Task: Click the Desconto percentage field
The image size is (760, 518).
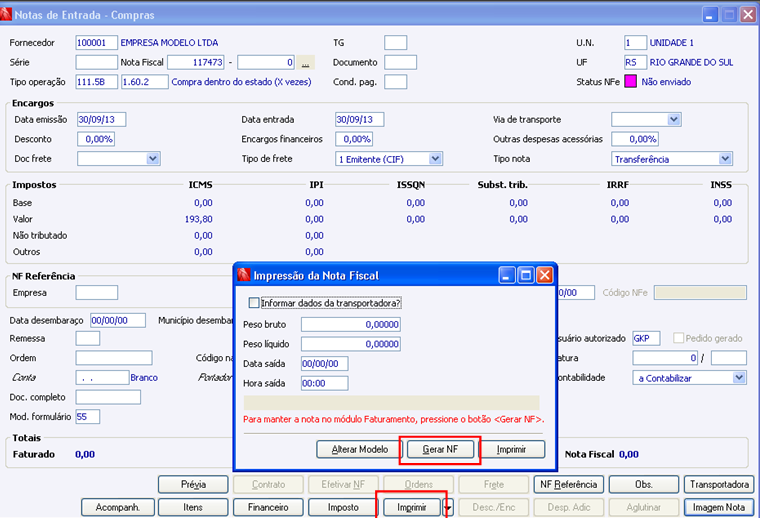Action: click(x=96, y=139)
